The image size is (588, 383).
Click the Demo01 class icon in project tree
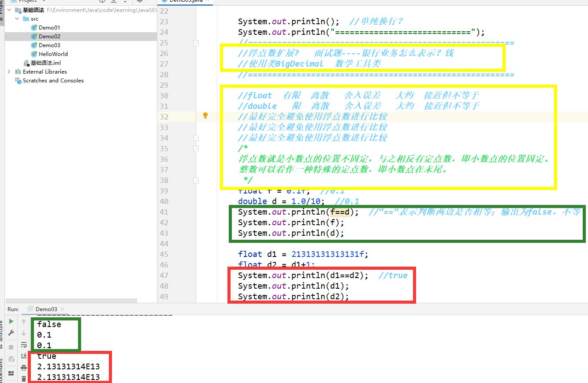click(x=34, y=27)
